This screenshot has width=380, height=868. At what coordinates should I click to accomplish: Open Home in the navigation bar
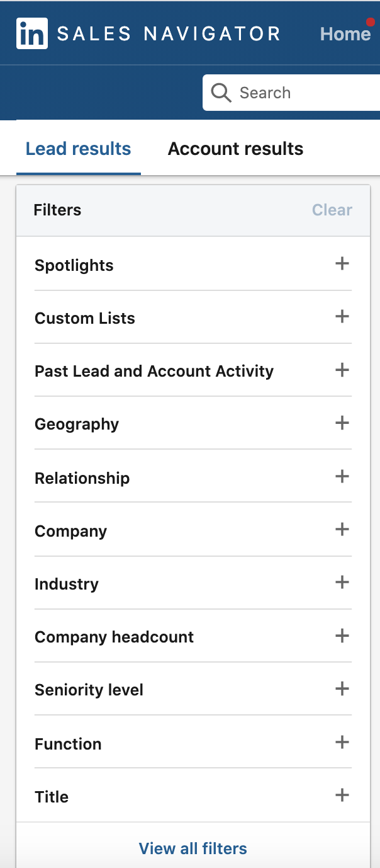(345, 34)
